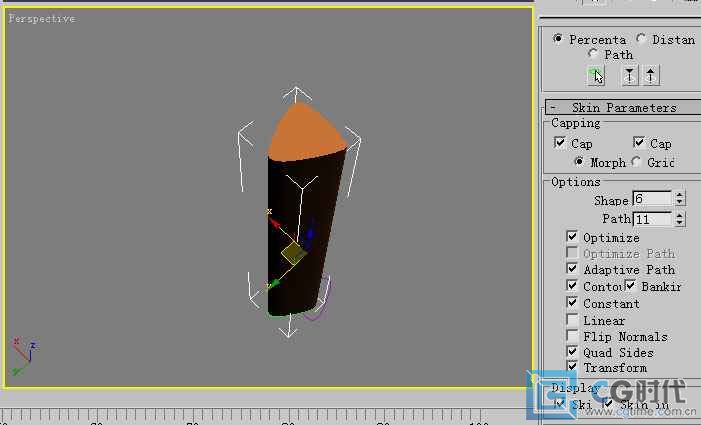This screenshot has width=701, height=425.
Task: Click the orange cap of lofted object
Action: tap(306, 132)
